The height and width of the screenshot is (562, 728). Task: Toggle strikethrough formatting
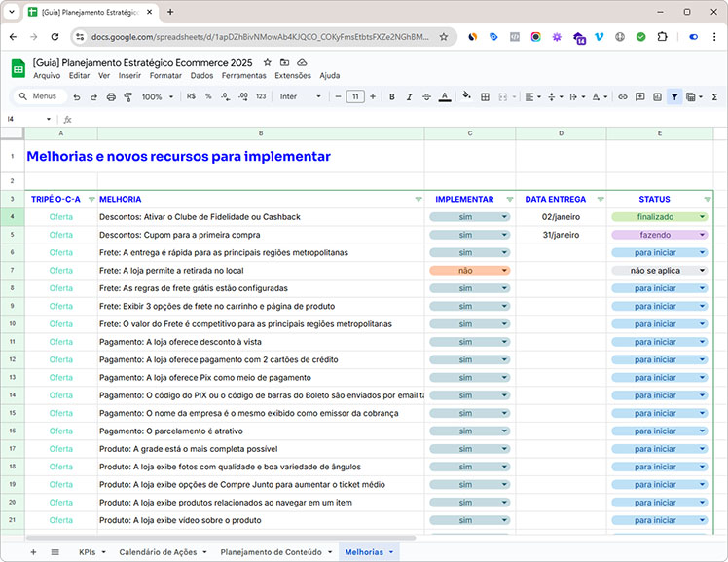tap(426, 96)
